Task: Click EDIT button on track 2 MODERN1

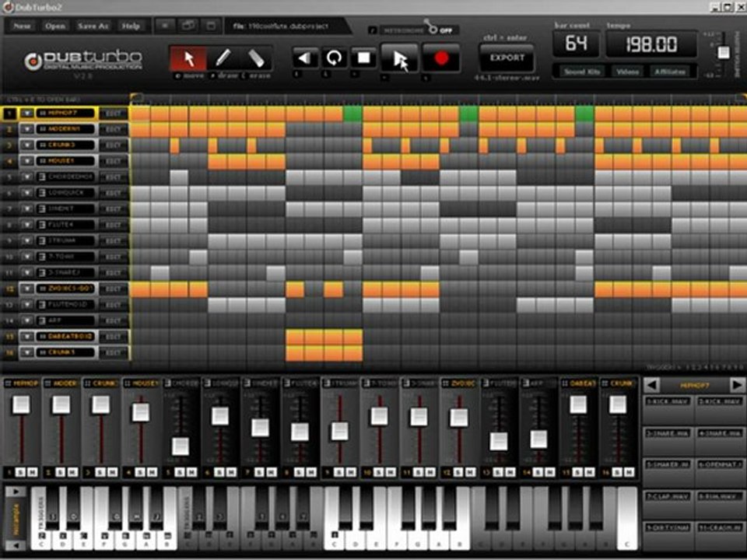Action: pyautogui.click(x=114, y=129)
